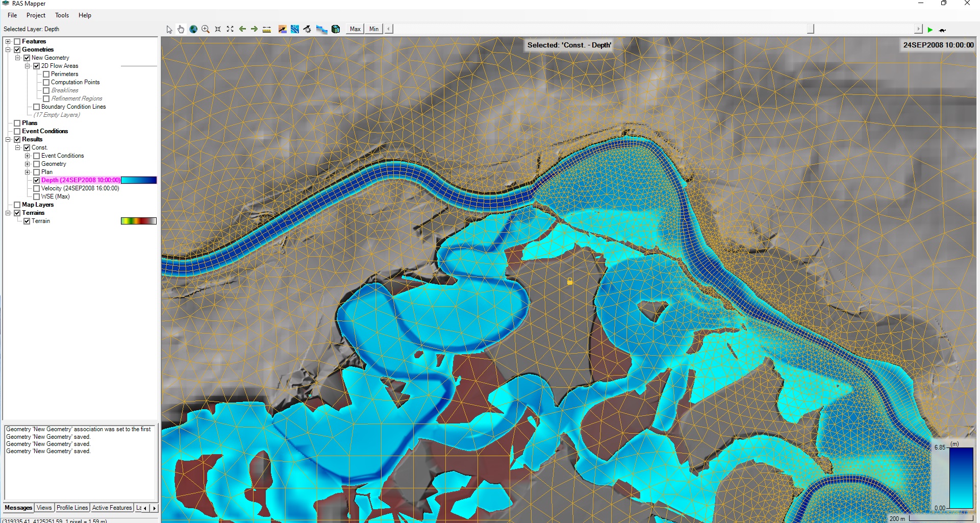This screenshot has height=523, width=980.
Task: Expand the Plan node under Const.
Action: point(28,172)
